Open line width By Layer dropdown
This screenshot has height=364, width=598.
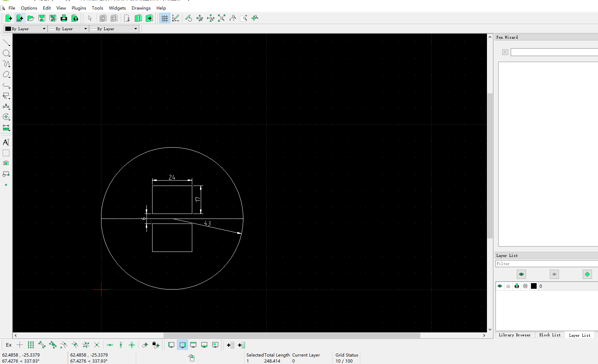pos(68,29)
